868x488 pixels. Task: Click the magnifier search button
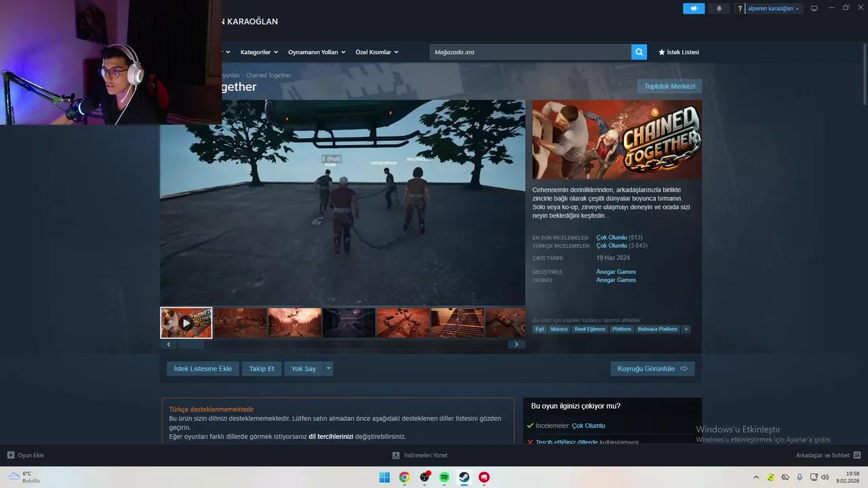tap(639, 52)
